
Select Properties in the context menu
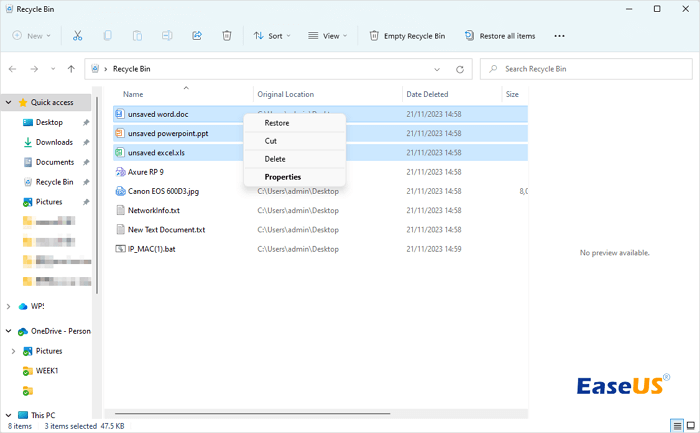click(282, 177)
